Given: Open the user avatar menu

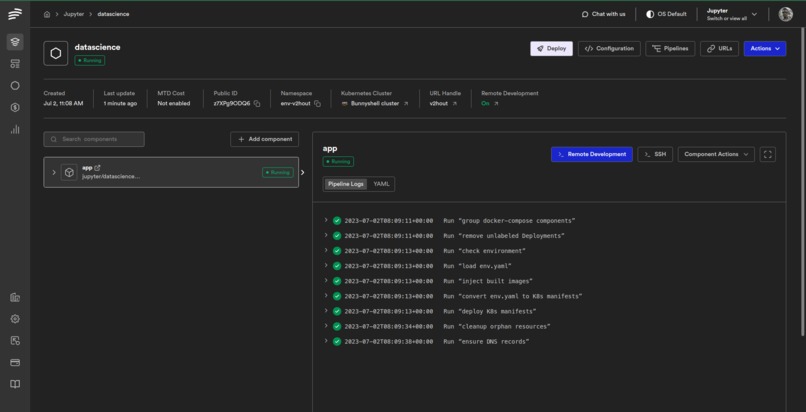Looking at the screenshot, I should point(785,14).
